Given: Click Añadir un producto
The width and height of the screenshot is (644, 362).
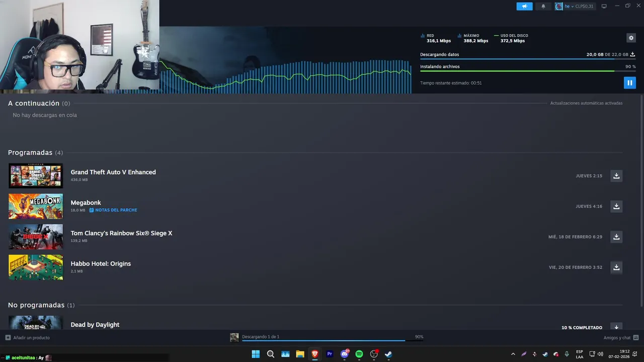Looking at the screenshot, I should [28, 337].
